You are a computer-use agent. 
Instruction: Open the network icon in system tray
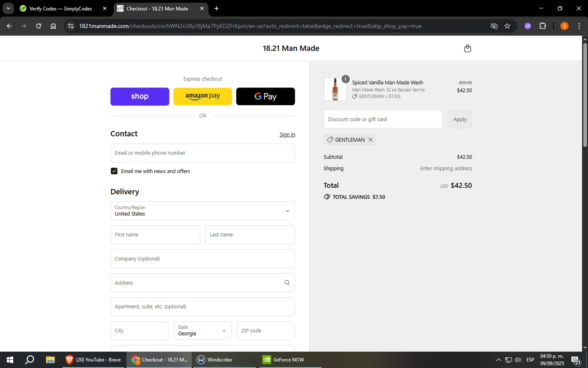[x=508, y=360]
